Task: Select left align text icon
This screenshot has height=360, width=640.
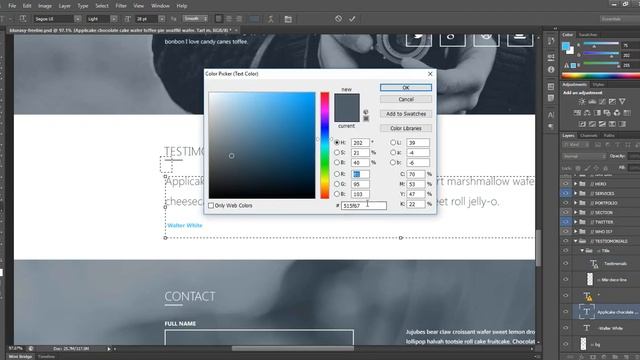Action: [219, 19]
